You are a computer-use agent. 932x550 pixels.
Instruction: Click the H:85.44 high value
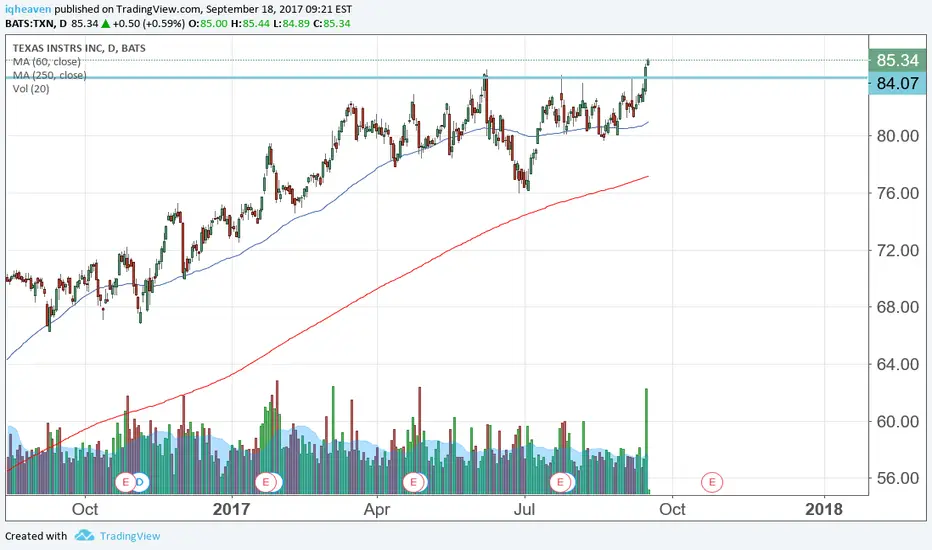pyautogui.click(x=250, y=24)
